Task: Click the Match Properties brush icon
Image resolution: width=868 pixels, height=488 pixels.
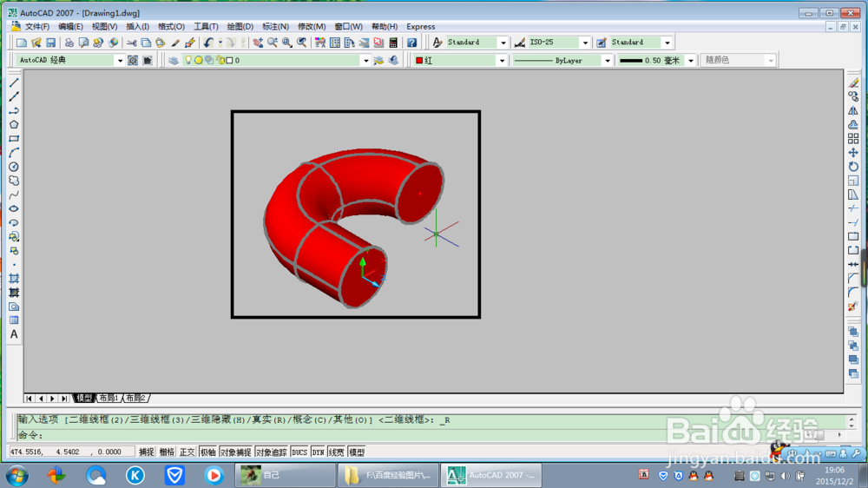Action: pyautogui.click(x=175, y=43)
